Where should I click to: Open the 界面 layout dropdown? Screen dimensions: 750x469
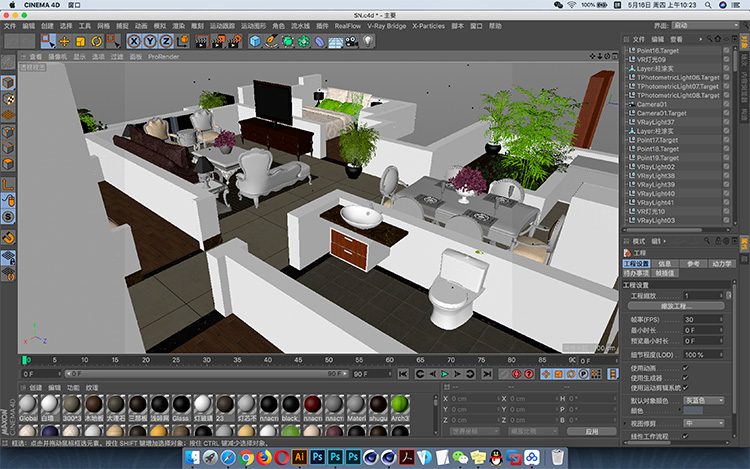[x=705, y=25]
